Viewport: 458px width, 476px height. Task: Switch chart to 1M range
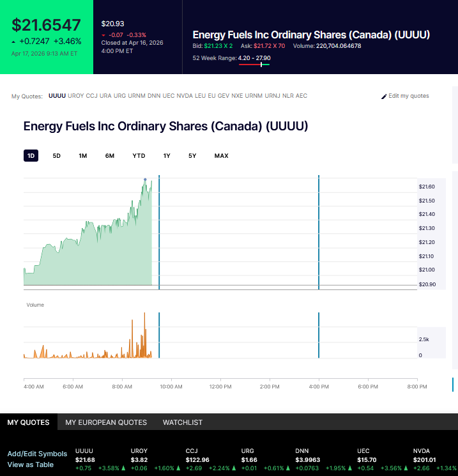[83, 156]
